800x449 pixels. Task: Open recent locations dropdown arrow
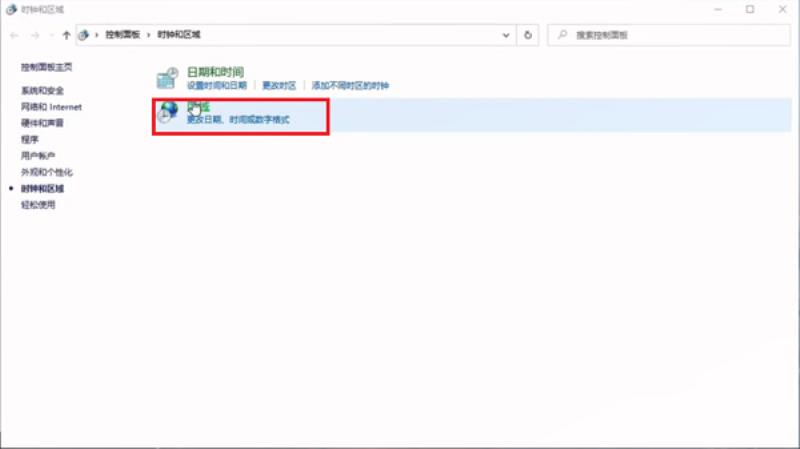(x=52, y=35)
